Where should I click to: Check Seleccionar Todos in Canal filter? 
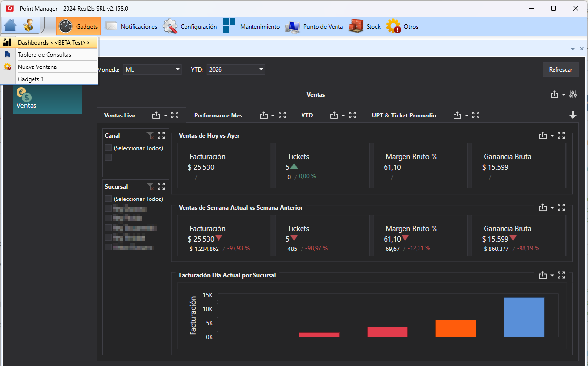(108, 148)
